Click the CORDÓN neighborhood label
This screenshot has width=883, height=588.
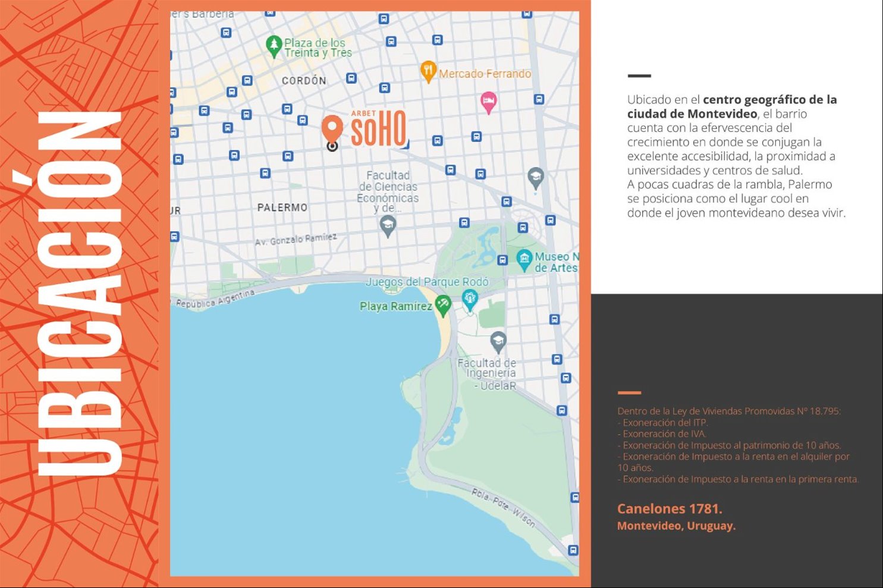[304, 81]
